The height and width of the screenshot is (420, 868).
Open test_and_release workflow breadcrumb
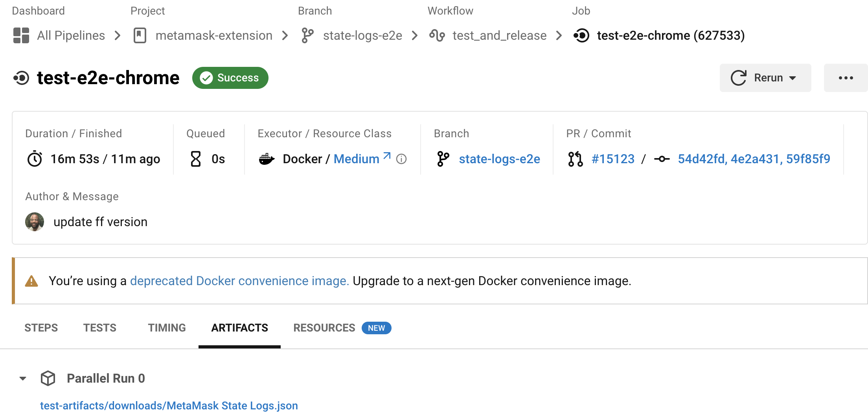[x=500, y=35]
